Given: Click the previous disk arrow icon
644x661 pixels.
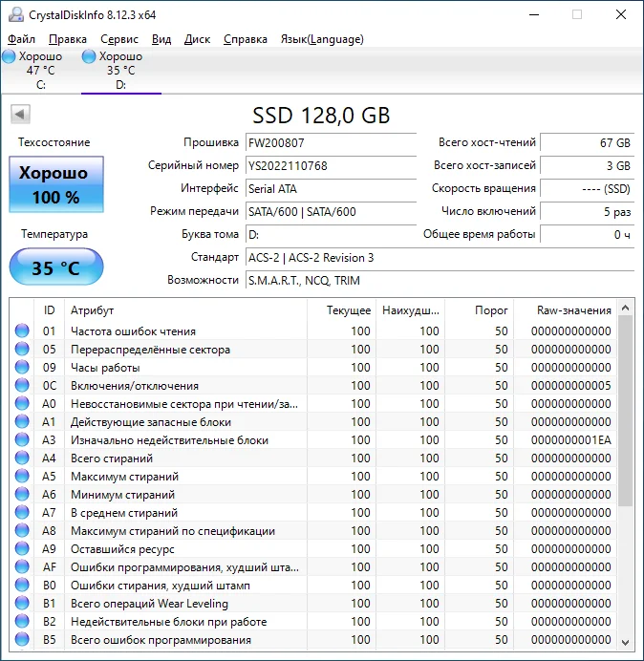Looking at the screenshot, I should pos(20,115).
